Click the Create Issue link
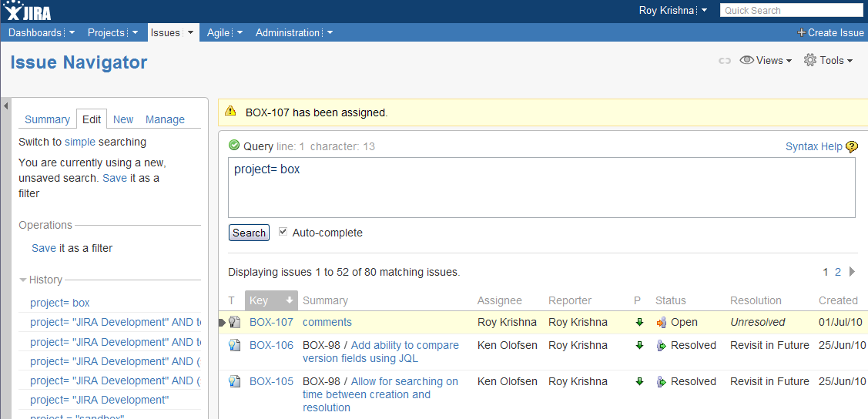The height and width of the screenshot is (419, 868). pyautogui.click(x=836, y=32)
